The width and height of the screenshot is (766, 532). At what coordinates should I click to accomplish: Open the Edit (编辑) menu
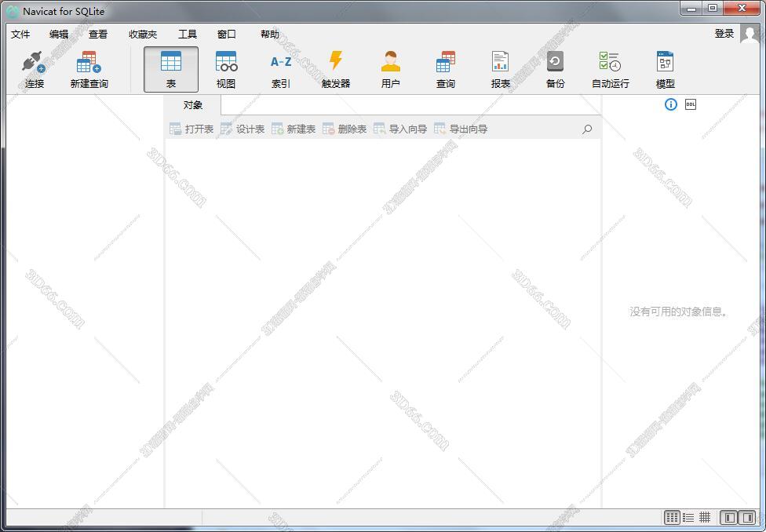click(x=59, y=35)
